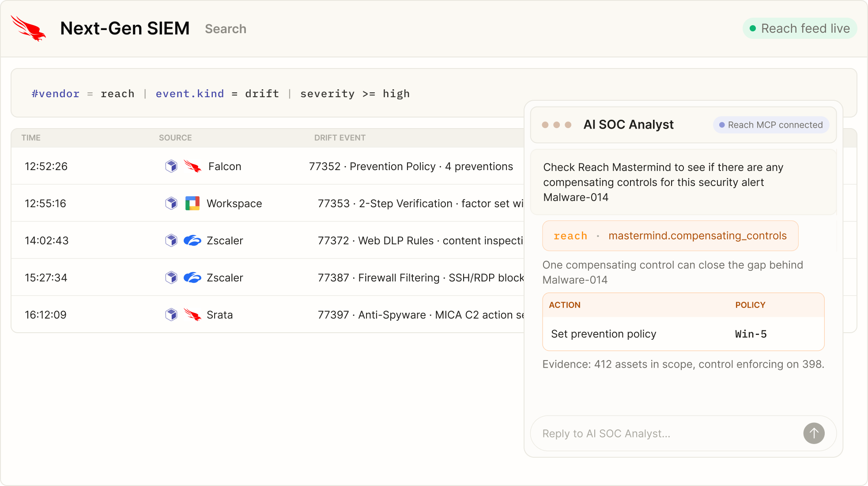The height and width of the screenshot is (486, 868).
Task: Click the Reach cube icon in Falcon row
Action: coord(171,166)
